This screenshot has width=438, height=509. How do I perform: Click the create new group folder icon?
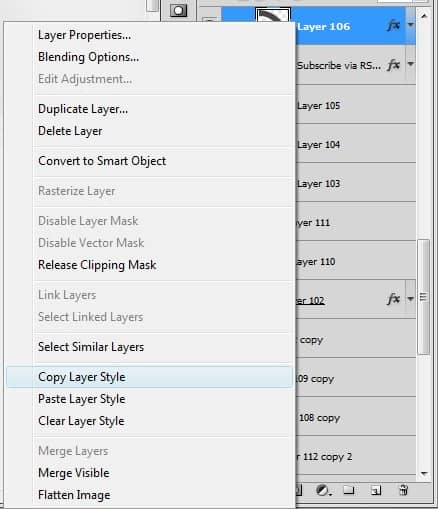[349, 490]
